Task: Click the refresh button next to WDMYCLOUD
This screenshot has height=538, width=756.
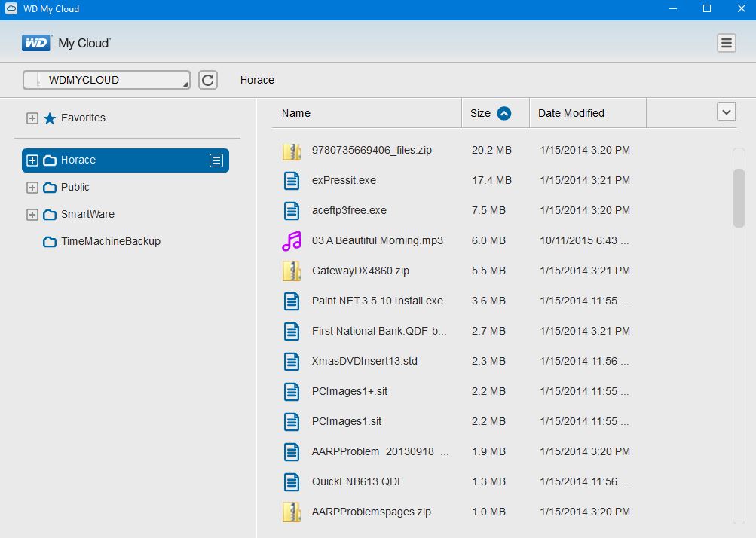Action: (x=208, y=80)
